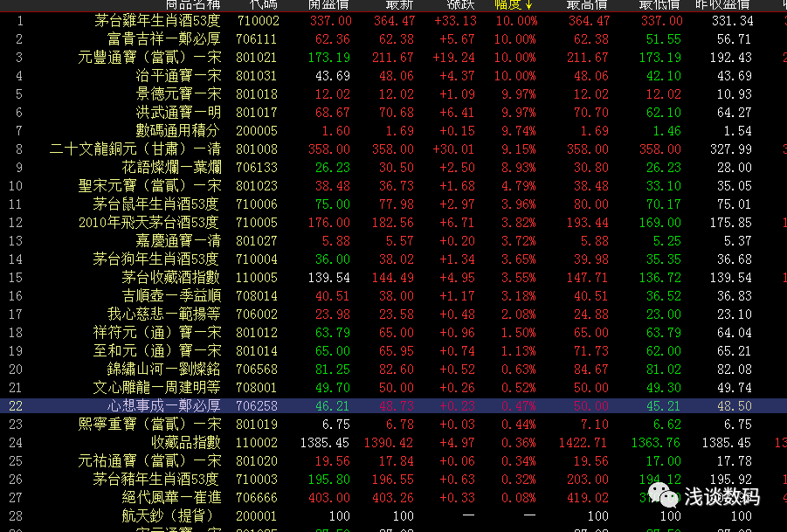Open 富貴吉祥一鄭必厚 in the list

click(163, 39)
